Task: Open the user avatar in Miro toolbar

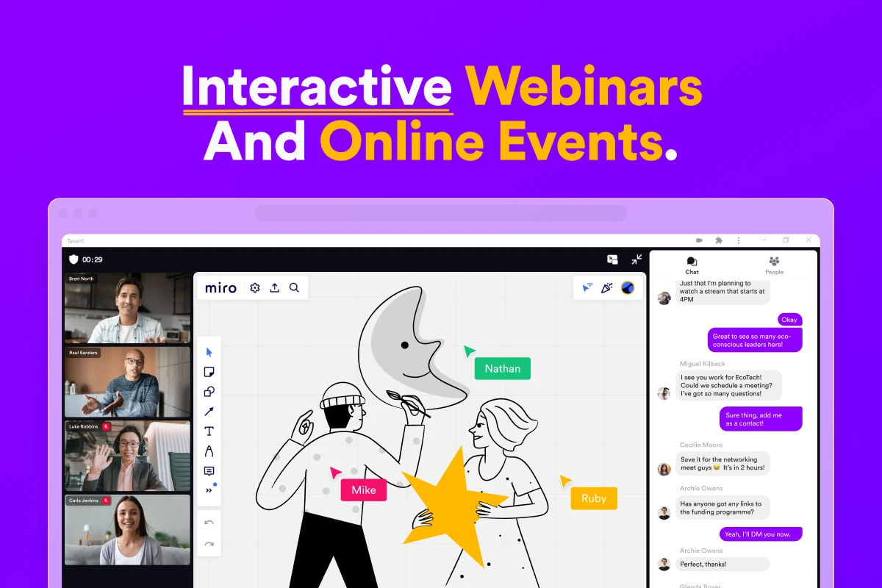Action: (x=628, y=288)
